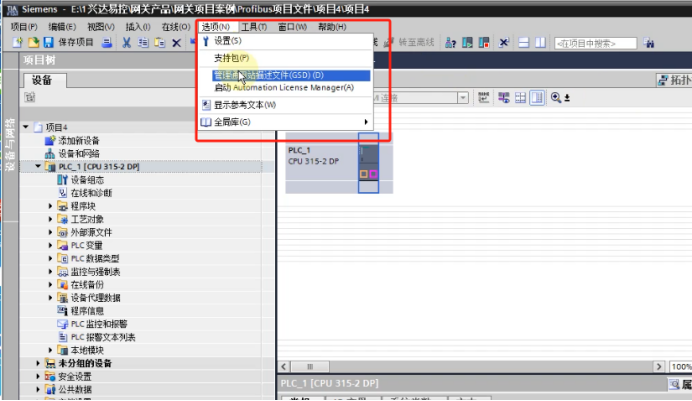Click the Save project floppy disk icon
This screenshot has height=401, width=692.
point(49,43)
